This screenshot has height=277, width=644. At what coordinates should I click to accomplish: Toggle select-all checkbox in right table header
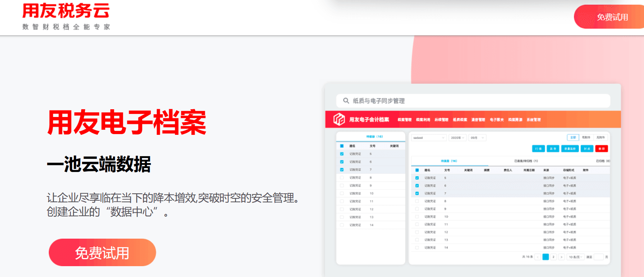pos(417,170)
